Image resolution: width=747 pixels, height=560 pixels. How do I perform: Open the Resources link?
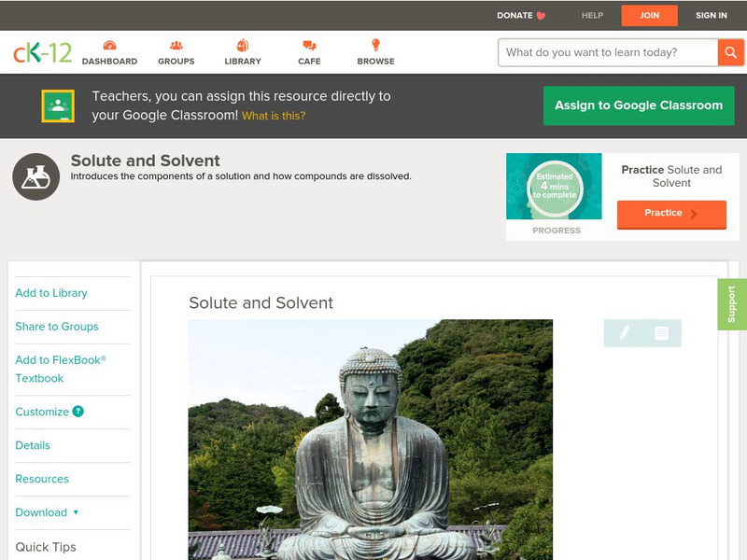[42, 479]
